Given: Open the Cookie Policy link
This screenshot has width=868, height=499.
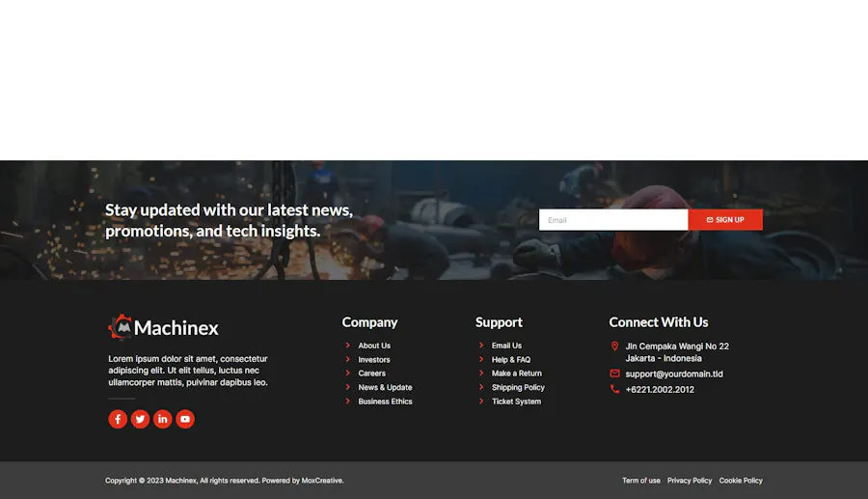Looking at the screenshot, I should pyautogui.click(x=741, y=480).
